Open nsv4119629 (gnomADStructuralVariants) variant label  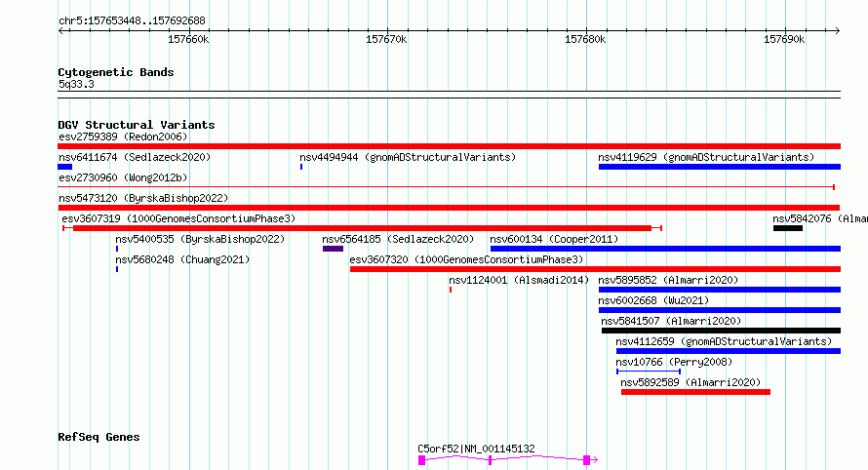[x=706, y=157]
